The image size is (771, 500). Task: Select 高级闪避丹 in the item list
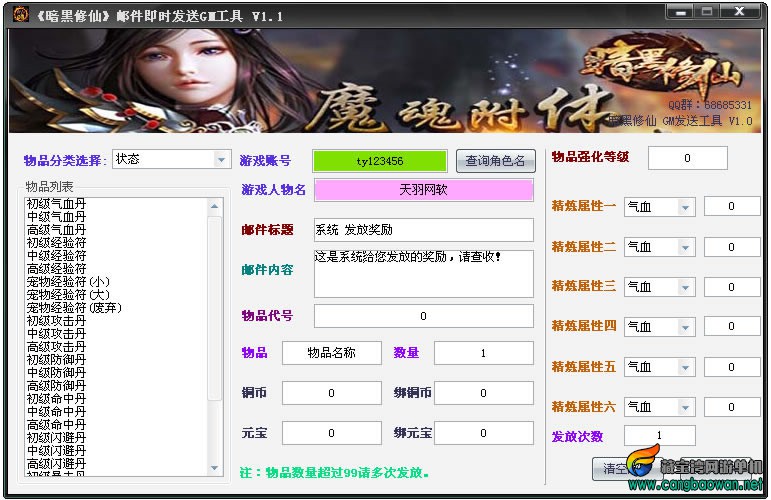point(57,464)
